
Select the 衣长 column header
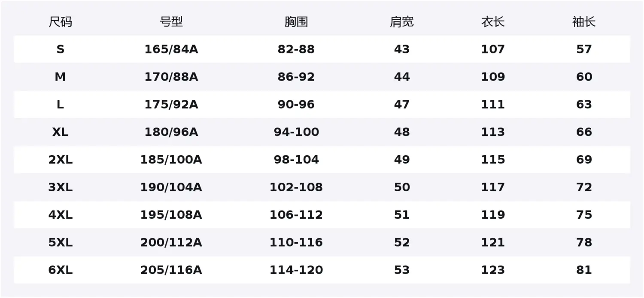(493, 22)
